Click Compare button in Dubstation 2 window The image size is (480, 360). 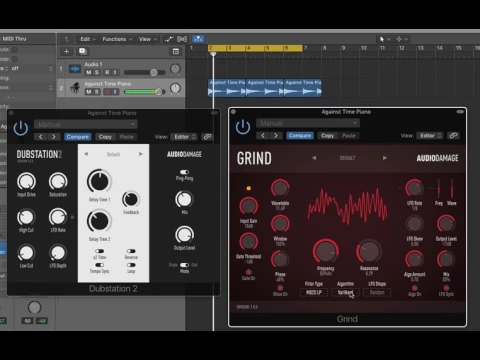[x=78, y=137]
